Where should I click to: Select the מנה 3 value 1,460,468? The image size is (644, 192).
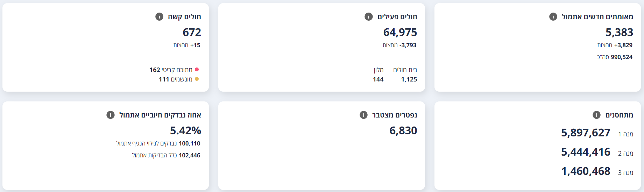[586, 171]
